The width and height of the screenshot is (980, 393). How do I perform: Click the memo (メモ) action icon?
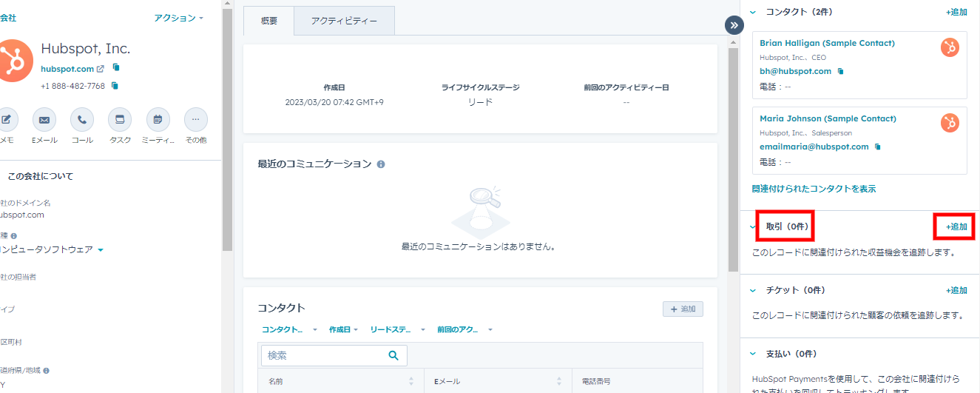tap(6, 119)
